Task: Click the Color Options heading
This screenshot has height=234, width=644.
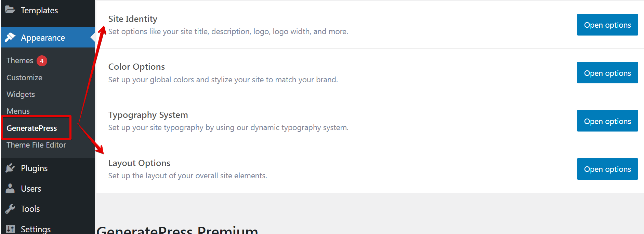Action: (136, 67)
